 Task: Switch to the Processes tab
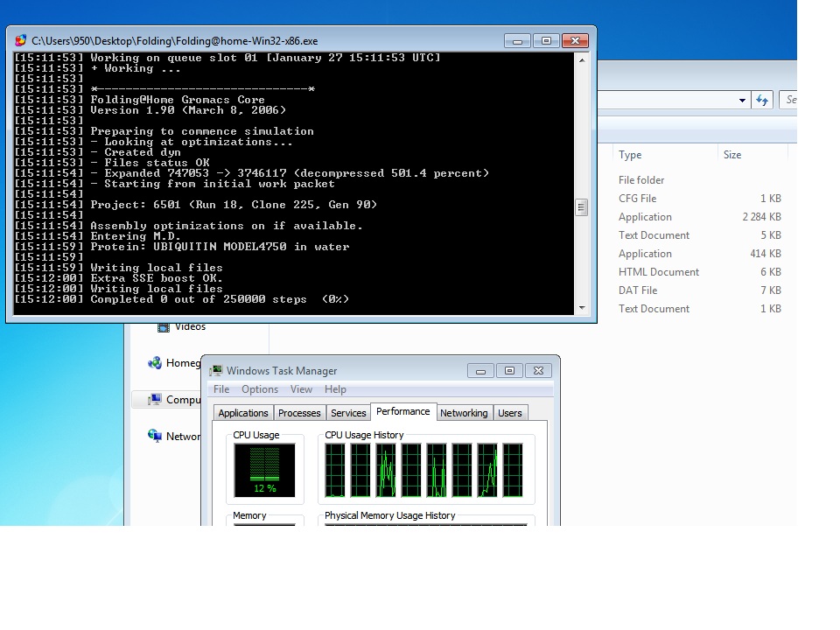(x=299, y=413)
